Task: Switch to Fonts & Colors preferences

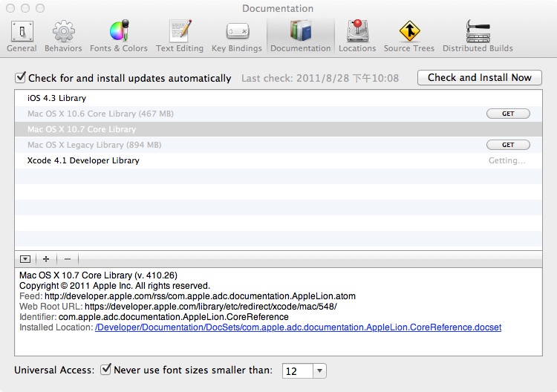Action: (x=119, y=36)
